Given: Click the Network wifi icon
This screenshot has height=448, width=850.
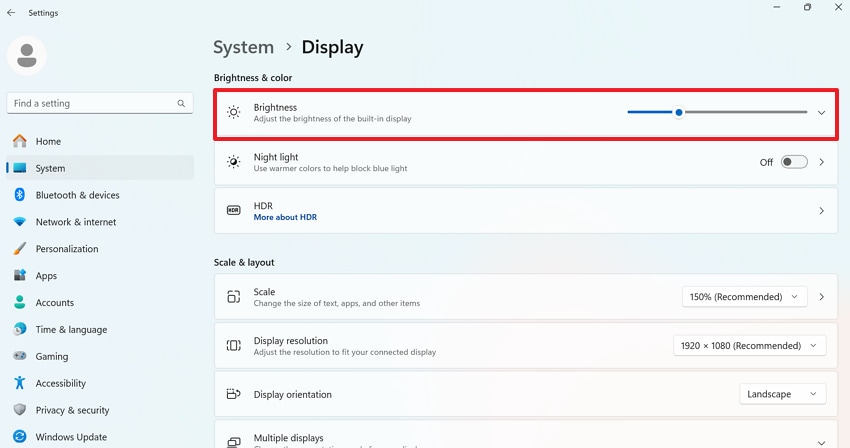Looking at the screenshot, I should click(x=20, y=222).
